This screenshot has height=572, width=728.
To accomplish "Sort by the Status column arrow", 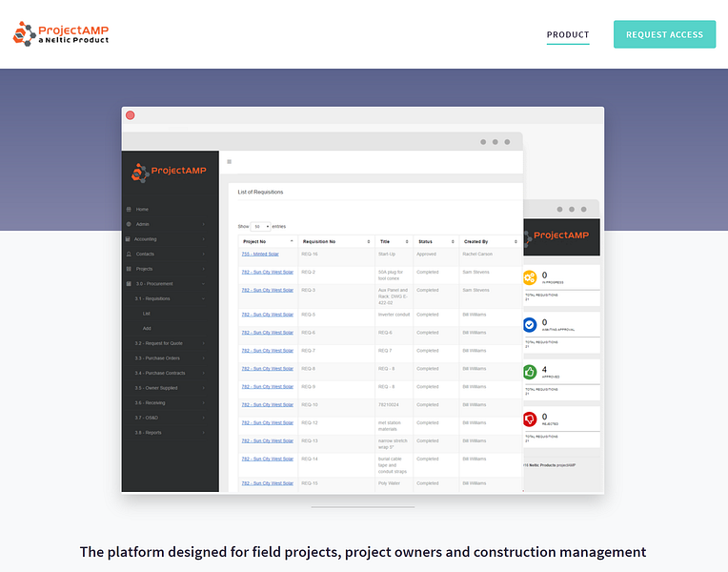I will pyautogui.click(x=453, y=241).
